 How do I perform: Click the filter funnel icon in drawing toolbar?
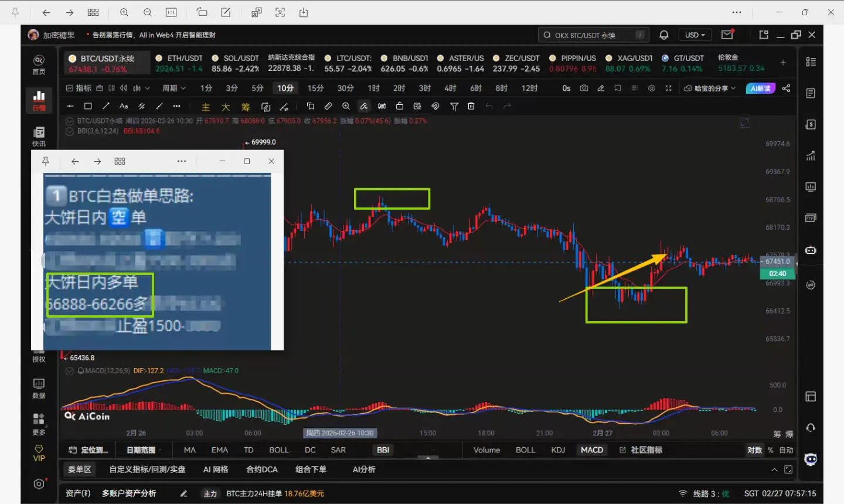(454, 106)
